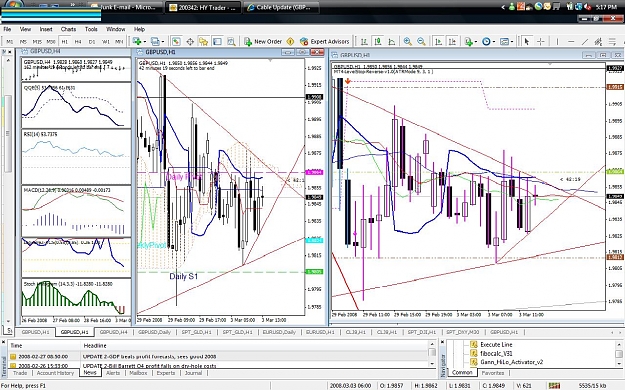This screenshot has width=625, height=390.
Task: Expand the Periods dropdown arrow
Action: [x=493, y=41]
